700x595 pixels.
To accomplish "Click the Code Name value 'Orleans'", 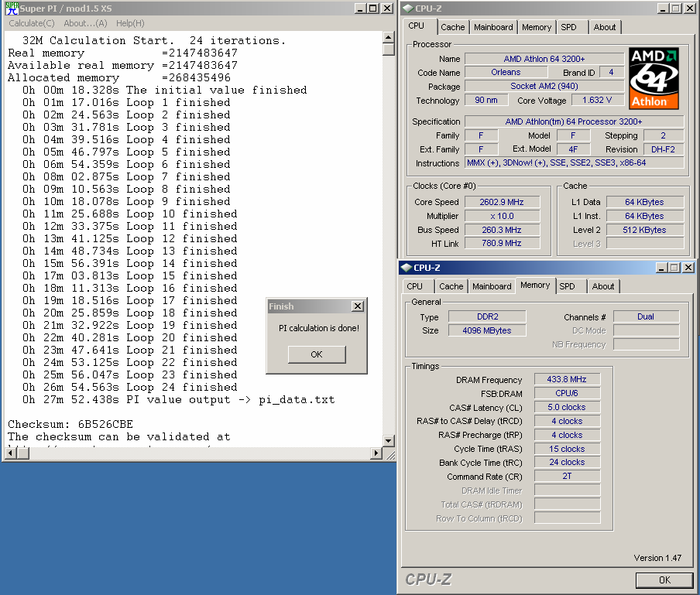I will (x=506, y=72).
